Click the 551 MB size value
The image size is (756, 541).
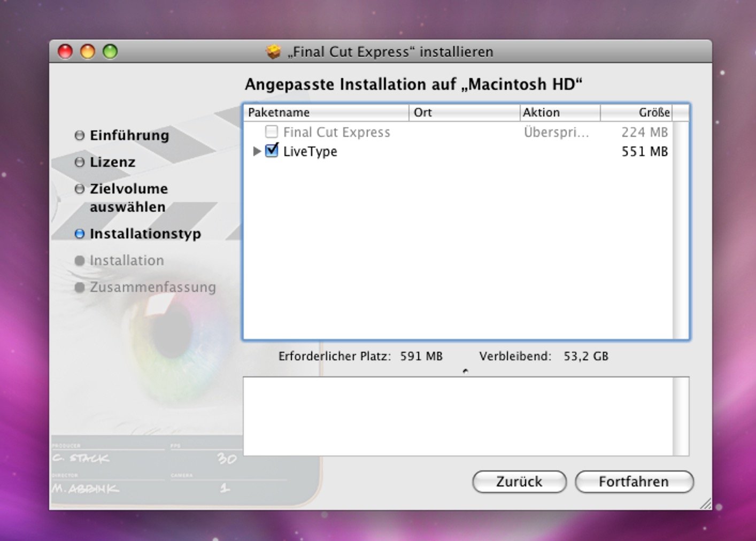pyautogui.click(x=645, y=151)
